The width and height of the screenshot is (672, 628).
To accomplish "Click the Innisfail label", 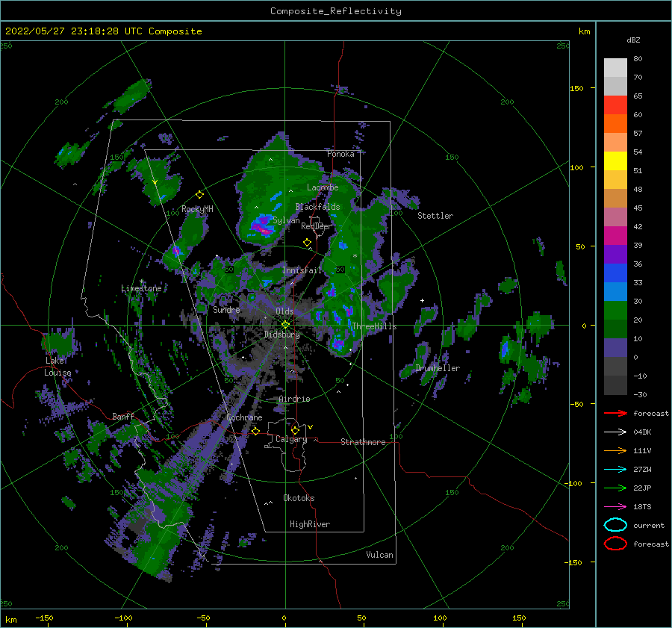I will point(302,270).
